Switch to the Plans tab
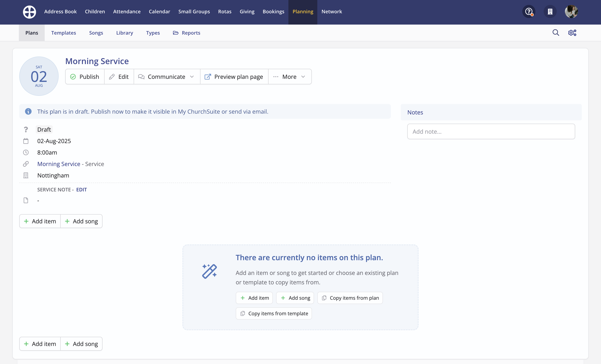The height and width of the screenshot is (364, 601). click(32, 33)
